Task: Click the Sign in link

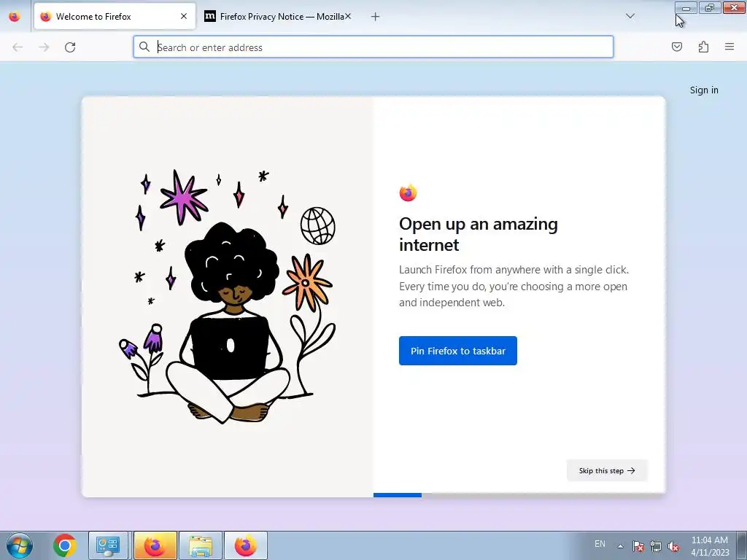Action: (x=704, y=90)
